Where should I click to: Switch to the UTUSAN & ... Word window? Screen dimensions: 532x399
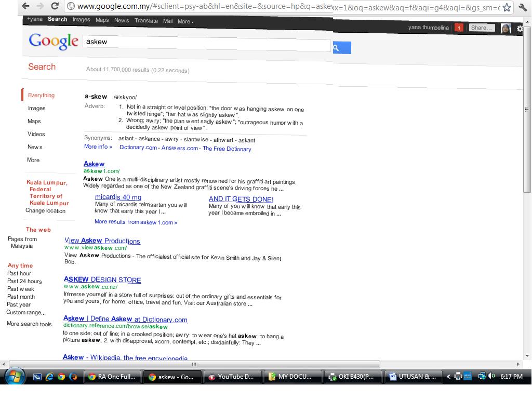click(x=413, y=377)
